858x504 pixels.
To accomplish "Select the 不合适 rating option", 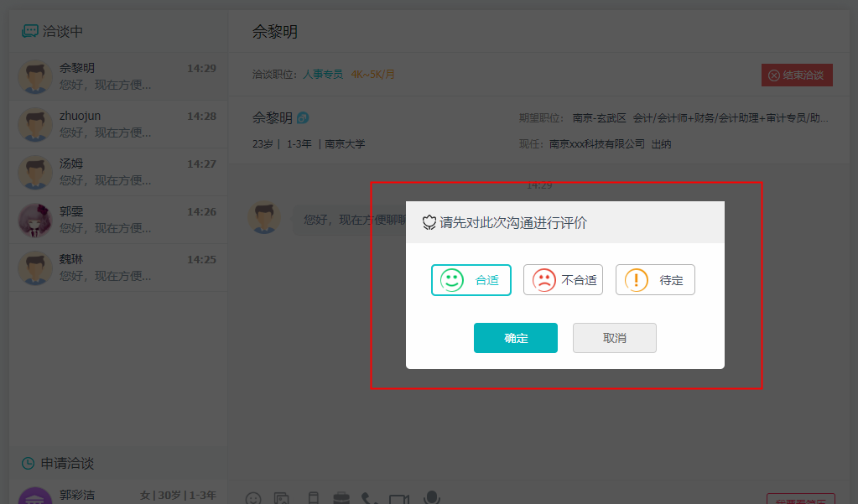I will point(563,279).
